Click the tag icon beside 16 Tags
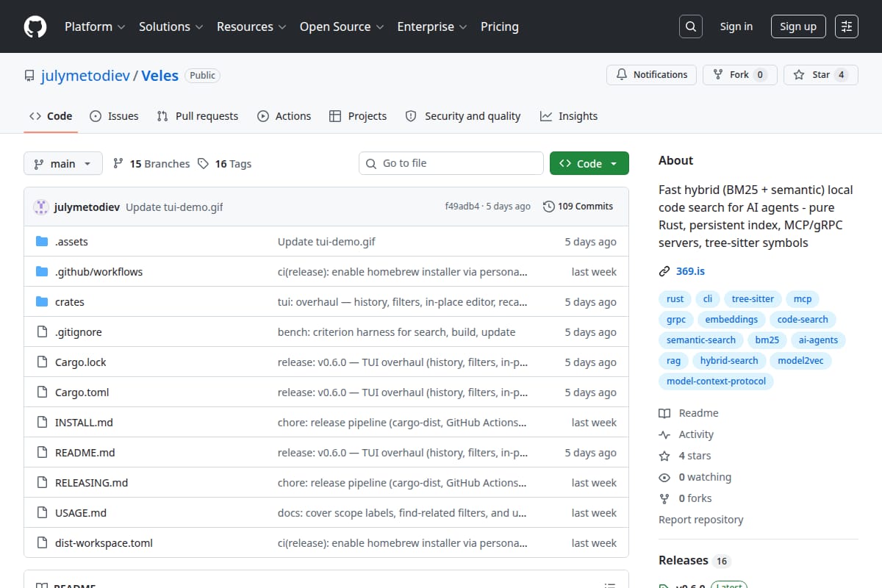This screenshot has height=588, width=882. (x=204, y=164)
